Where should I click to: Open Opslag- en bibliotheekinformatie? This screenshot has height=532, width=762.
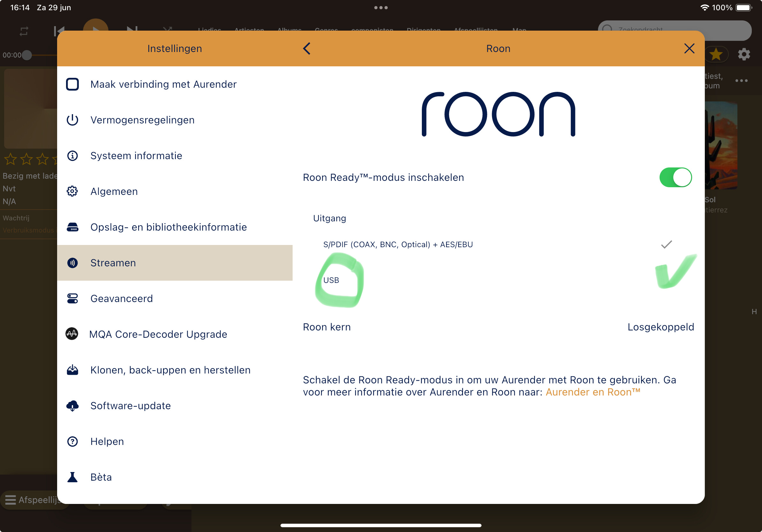(175, 227)
